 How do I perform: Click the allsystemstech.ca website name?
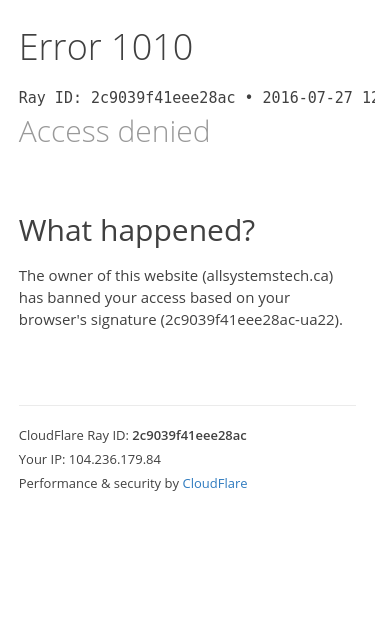click(268, 276)
